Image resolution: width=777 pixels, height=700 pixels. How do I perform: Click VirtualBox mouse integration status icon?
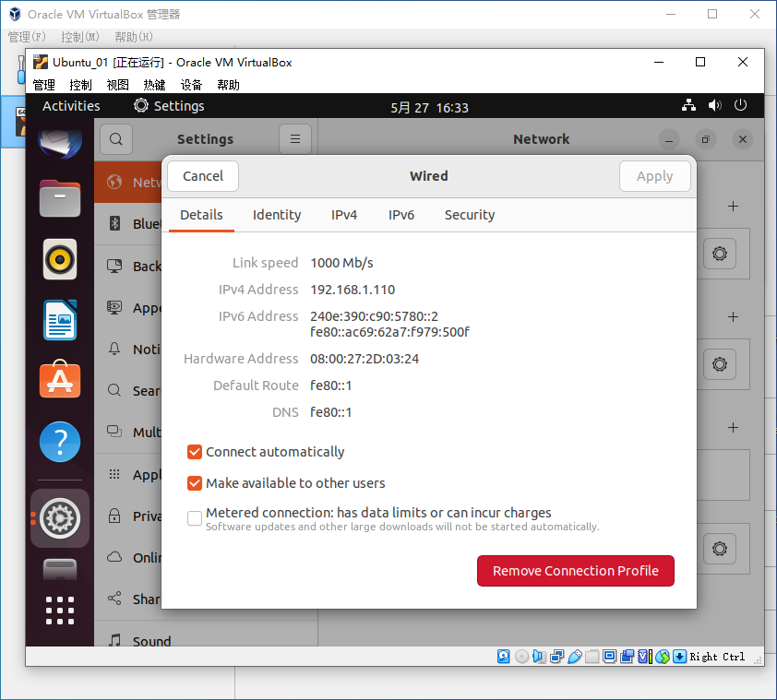click(662, 657)
